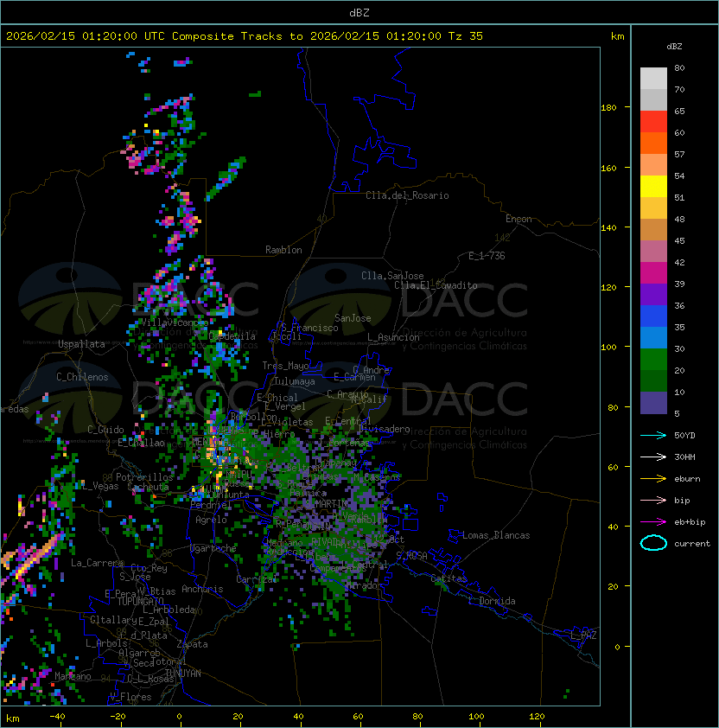Click the 'C_Chilenos' map label
Viewport: 719px width, 728px height.
pos(82,377)
